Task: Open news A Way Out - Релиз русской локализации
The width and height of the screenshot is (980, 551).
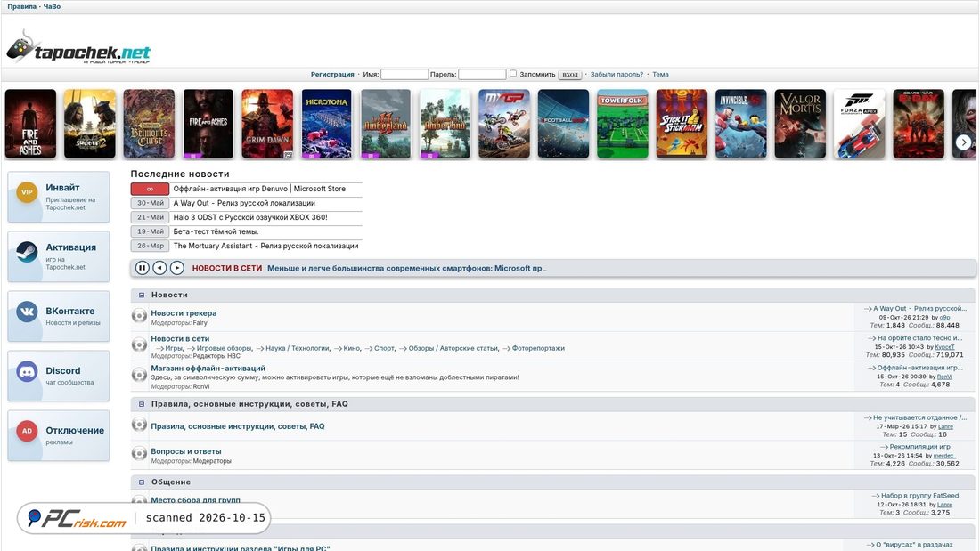Action: tap(244, 203)
